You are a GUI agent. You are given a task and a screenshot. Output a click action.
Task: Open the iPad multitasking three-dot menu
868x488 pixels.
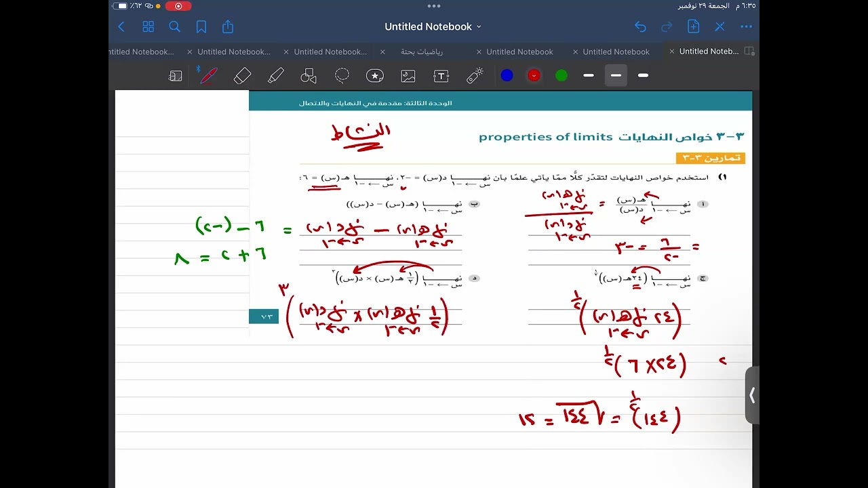[x=434, y=5]
